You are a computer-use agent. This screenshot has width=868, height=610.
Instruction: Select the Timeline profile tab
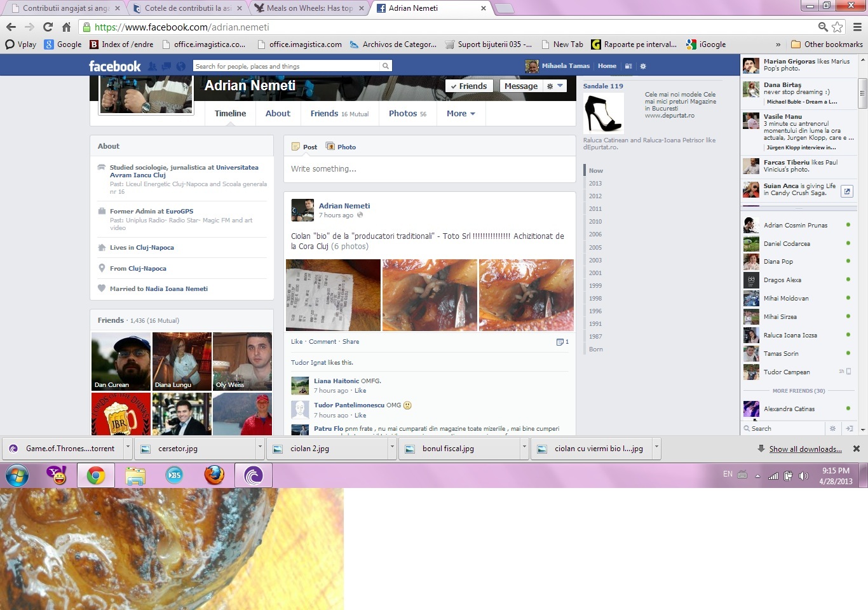[230, 114]
